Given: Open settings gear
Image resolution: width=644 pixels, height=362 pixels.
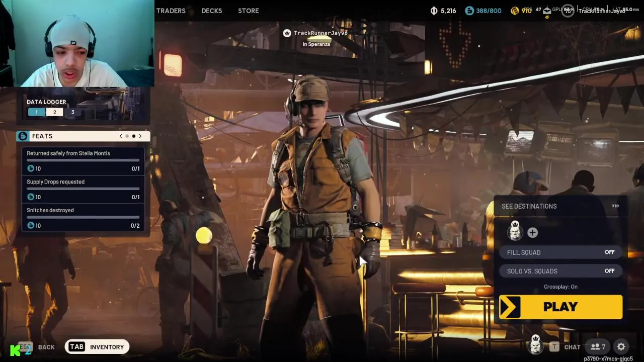Looking at the screenshot, I should tap(621, 347).
